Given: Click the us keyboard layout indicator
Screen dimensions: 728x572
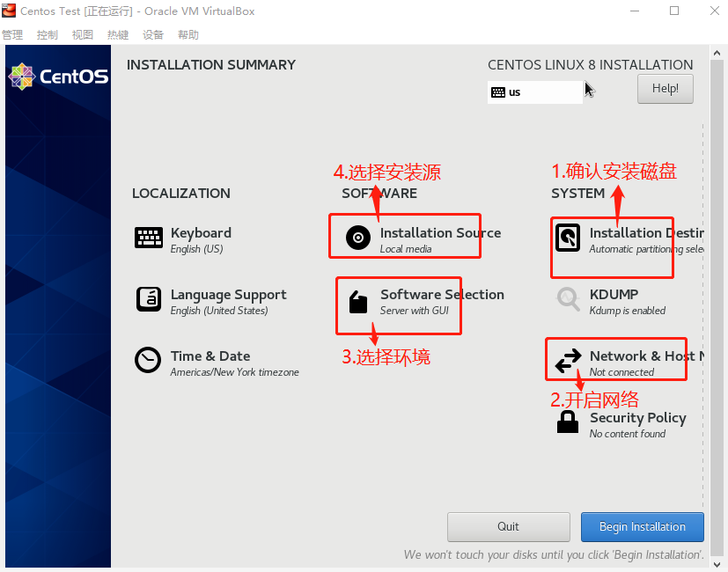Looking at the screenshot, I should [535, 92].
